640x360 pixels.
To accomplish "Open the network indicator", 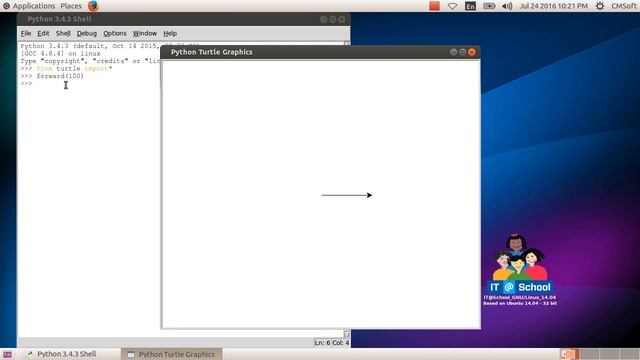I will [x=452, y=6].
